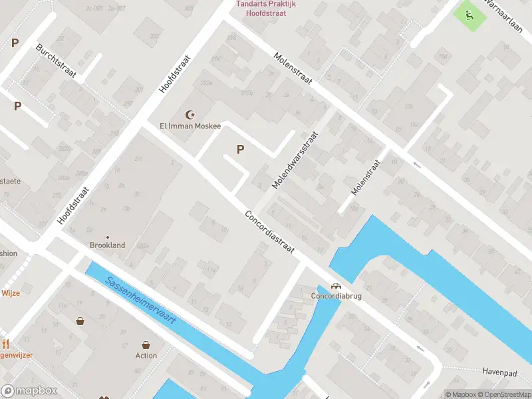Click the Tandarts Praktijk Hoofdstraat label

click(266, 9)
